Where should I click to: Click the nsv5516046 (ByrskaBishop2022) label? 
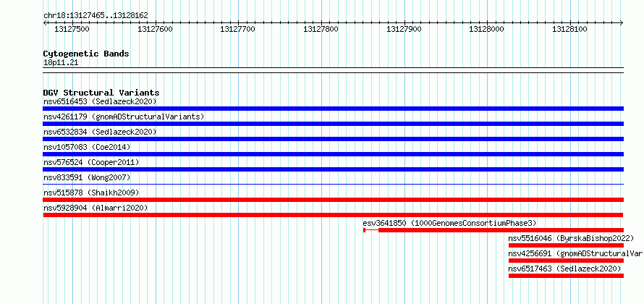pyautogui.click(x=571, y=238)
